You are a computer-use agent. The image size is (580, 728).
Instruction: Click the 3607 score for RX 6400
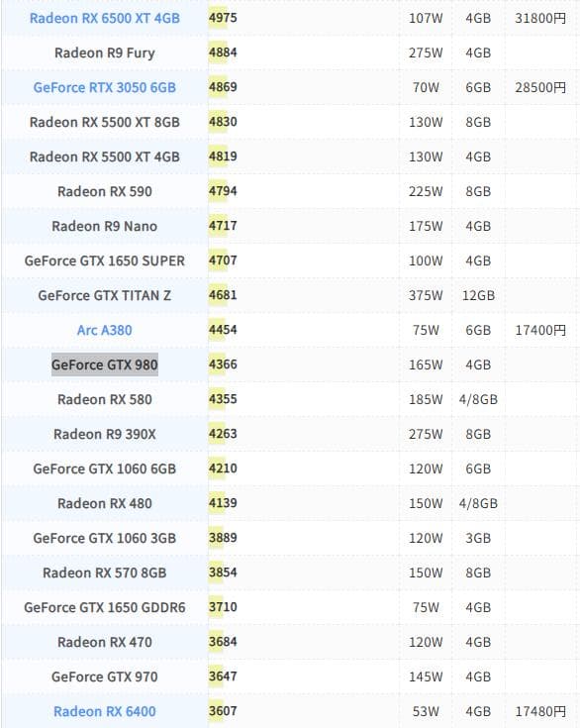pos(223,711)
